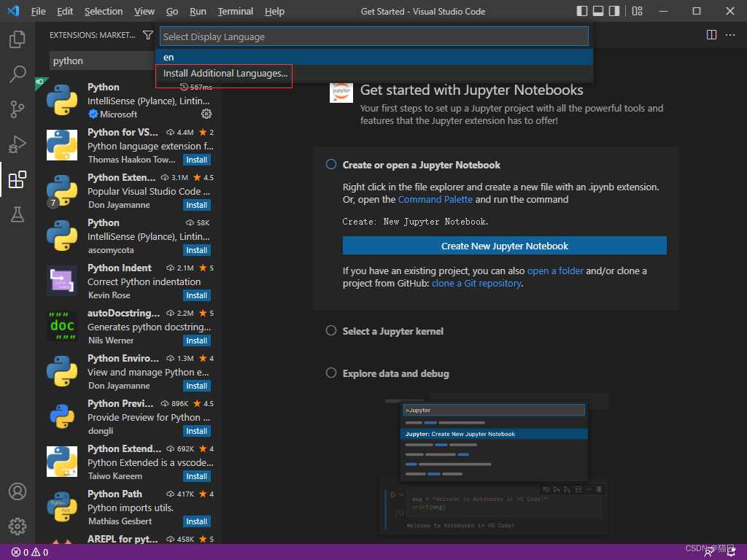Click the errors and warnings status indicator
This screenshot has width=747, height=560.
coord(29,553)
